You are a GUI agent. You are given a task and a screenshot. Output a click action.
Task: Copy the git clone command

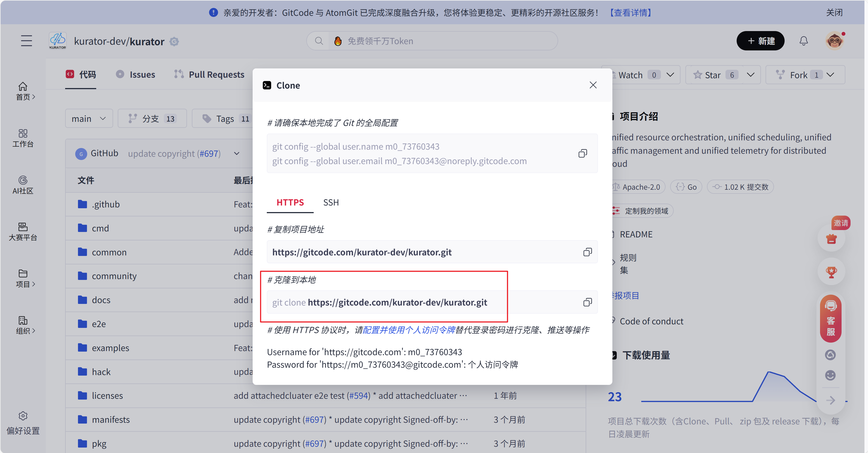point(588,302)
